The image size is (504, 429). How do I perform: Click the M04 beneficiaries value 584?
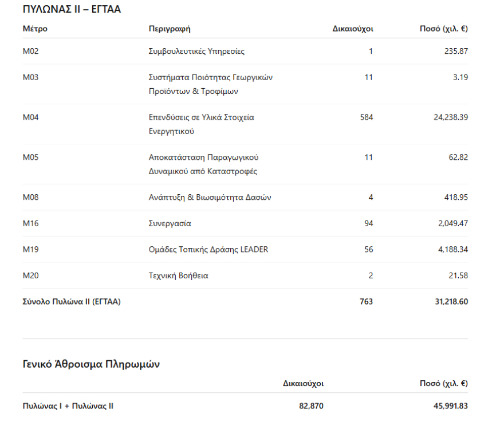coord(366,117)
